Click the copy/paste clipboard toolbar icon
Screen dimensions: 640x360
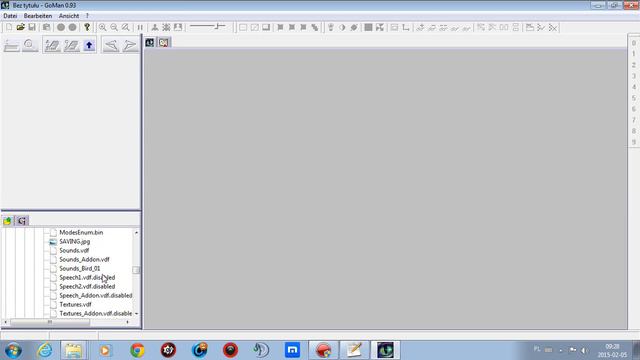47,27
